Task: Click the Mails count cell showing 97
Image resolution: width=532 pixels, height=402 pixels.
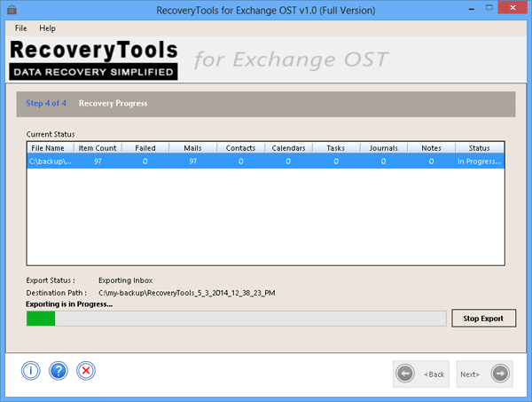Action: point(193,162)
